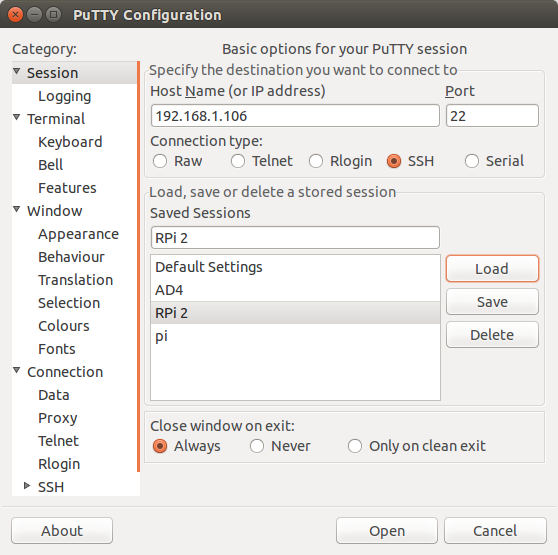
Task: Open the Session category
Action: (x=53, y=73)
